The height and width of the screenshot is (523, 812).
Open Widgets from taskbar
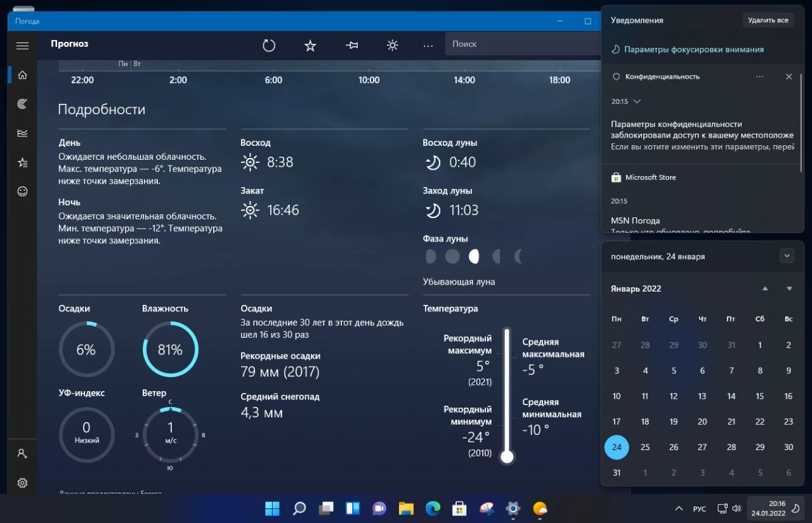[x=353, y=508]
